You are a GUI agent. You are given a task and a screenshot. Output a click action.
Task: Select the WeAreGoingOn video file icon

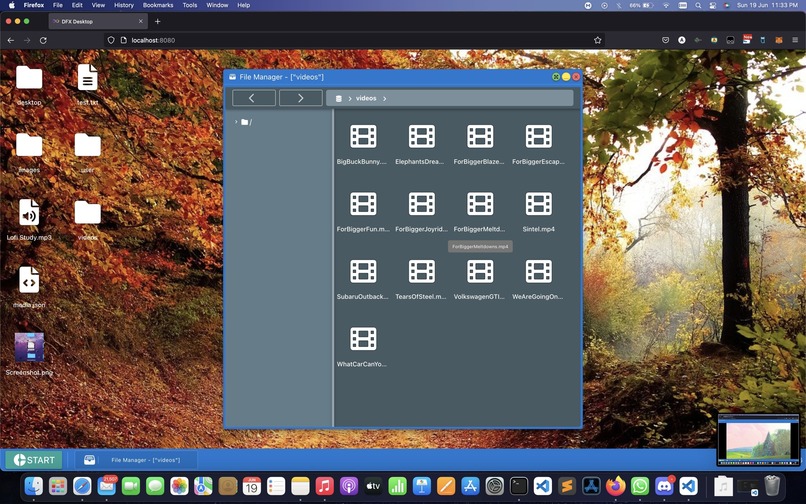pos(539,271)
